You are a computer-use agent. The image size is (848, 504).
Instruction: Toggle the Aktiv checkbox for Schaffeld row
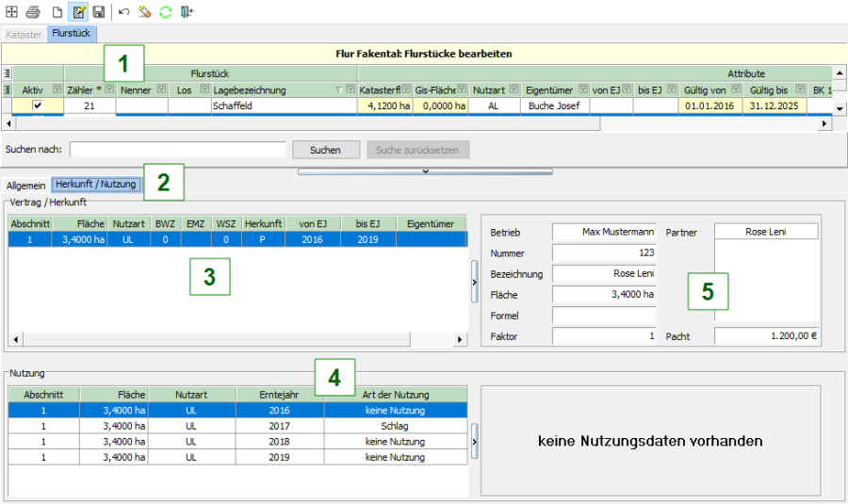pyautogui.click(x=38, y=106)
